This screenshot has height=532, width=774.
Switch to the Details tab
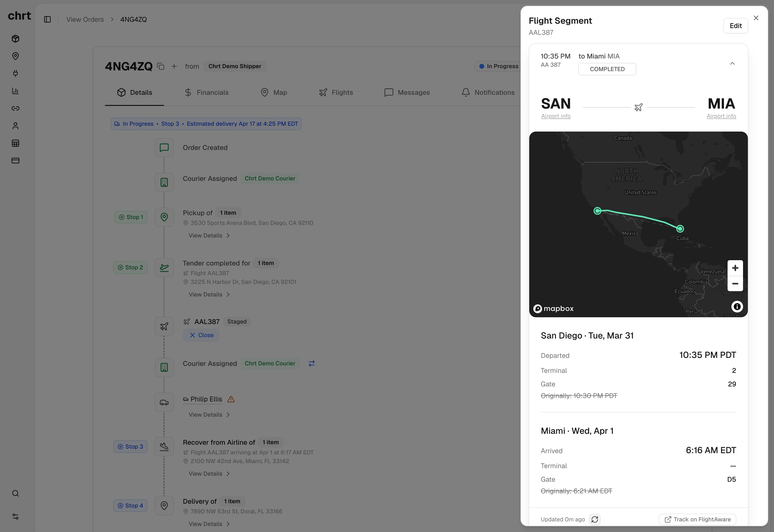pos(134,92)
